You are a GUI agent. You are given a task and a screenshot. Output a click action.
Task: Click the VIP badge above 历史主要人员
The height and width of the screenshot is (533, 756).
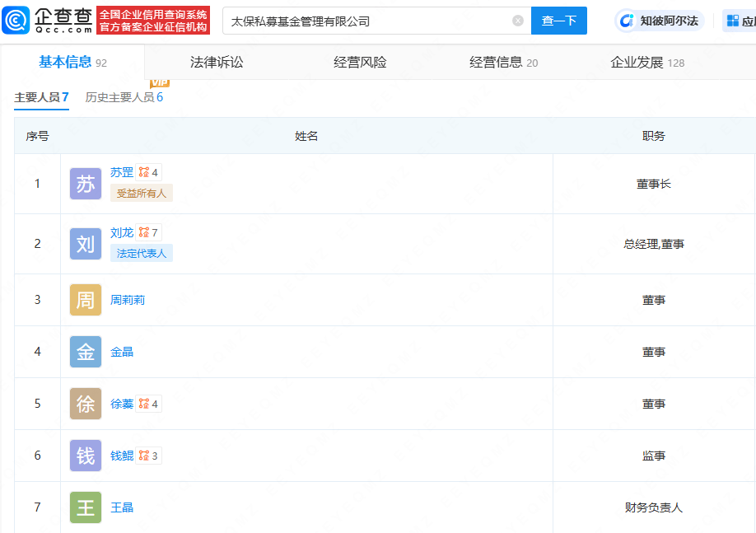point(160,83)
